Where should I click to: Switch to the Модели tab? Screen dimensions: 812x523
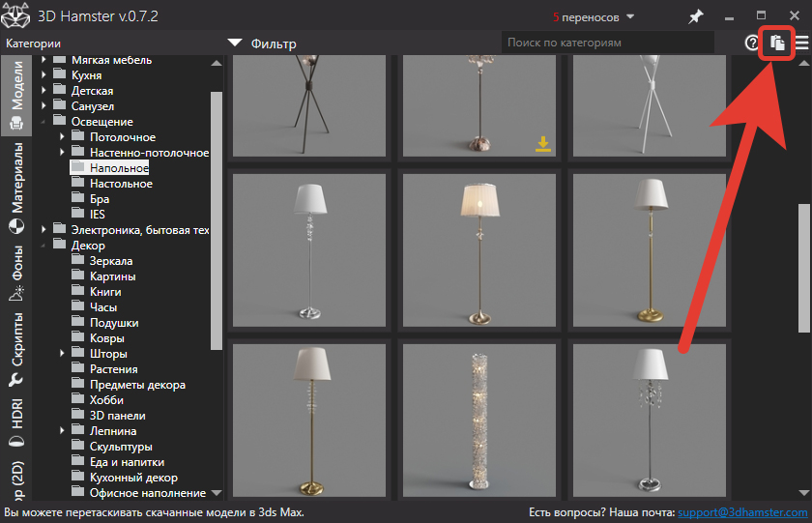[16, 96]
